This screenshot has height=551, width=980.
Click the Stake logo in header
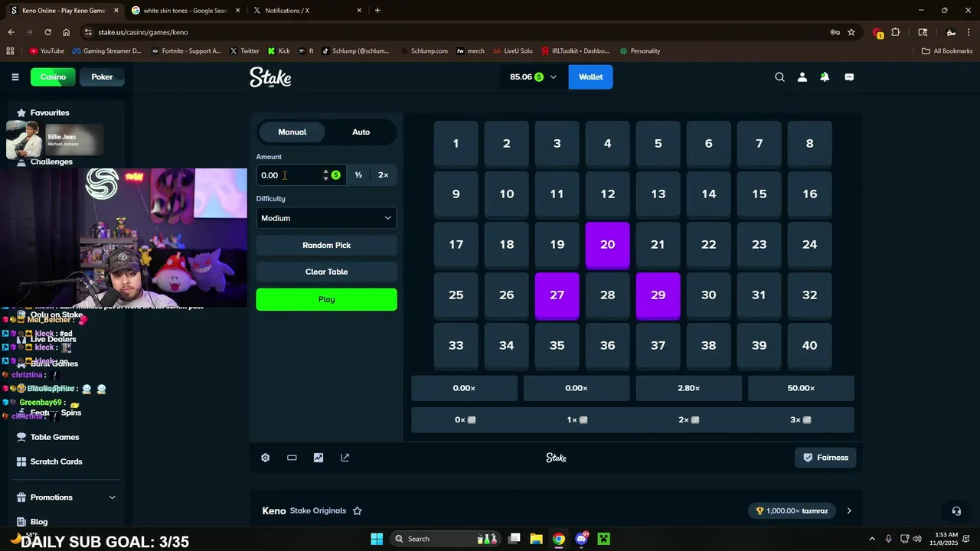pos(270,77)
